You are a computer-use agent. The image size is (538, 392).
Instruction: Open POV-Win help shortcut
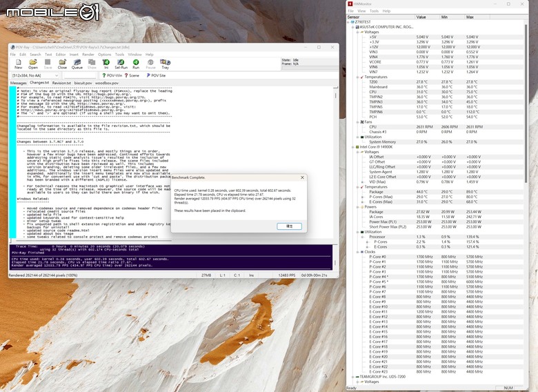coord(112,75)
